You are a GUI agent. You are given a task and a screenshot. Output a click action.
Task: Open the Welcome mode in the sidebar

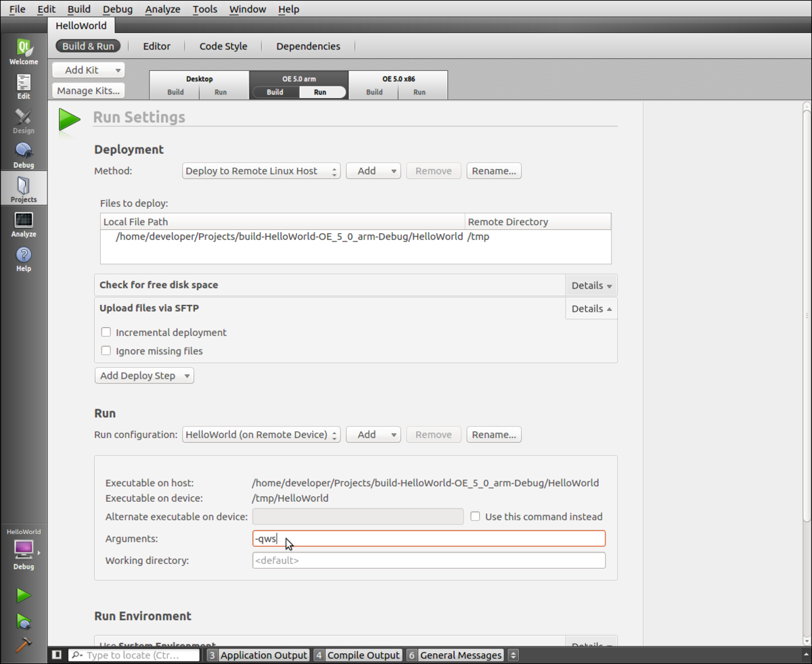(23, 50)
